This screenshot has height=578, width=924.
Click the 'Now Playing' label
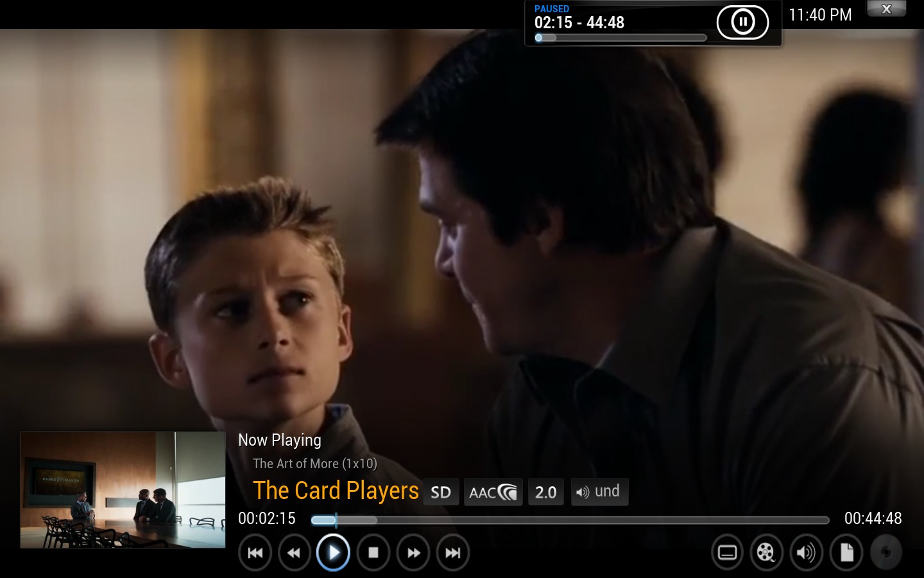pyautogui.click(x=280, y=440)
